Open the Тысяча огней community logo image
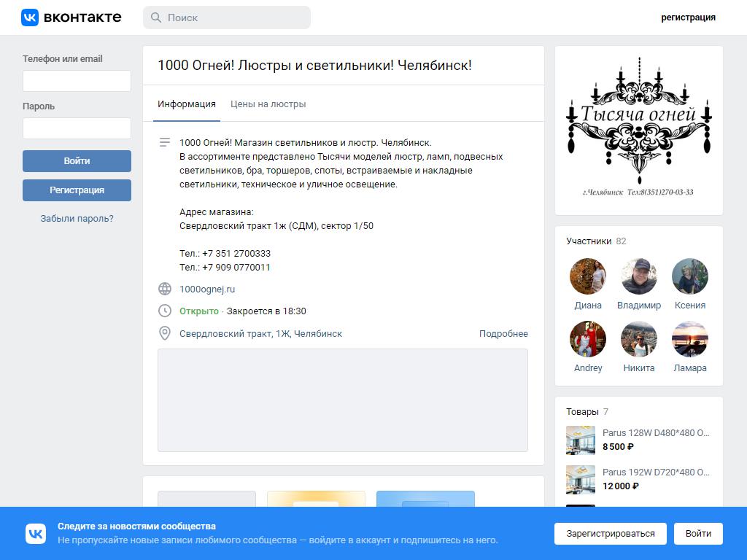This screenshot has width=747, height=560. pos(639,131)
